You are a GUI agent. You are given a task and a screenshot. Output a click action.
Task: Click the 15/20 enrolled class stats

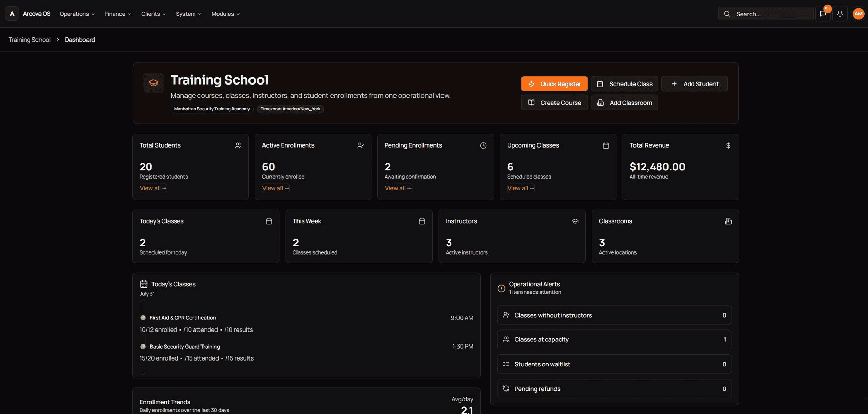[x=196, y=358]
